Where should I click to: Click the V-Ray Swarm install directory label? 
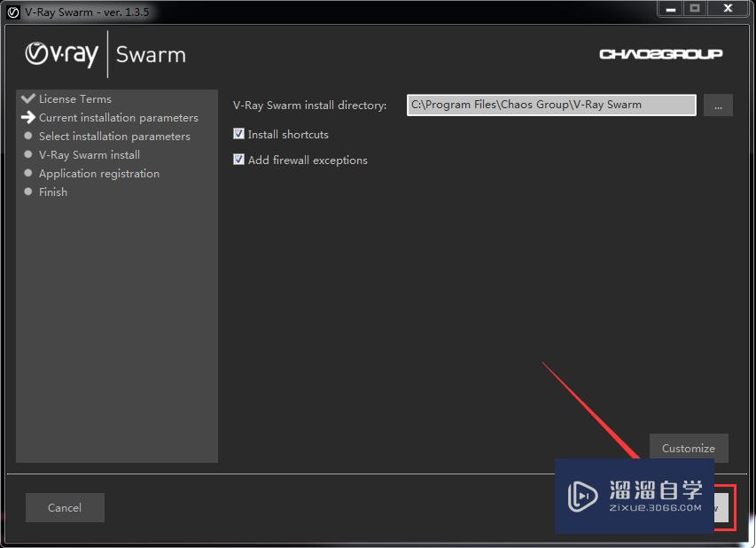click(309, 106)
